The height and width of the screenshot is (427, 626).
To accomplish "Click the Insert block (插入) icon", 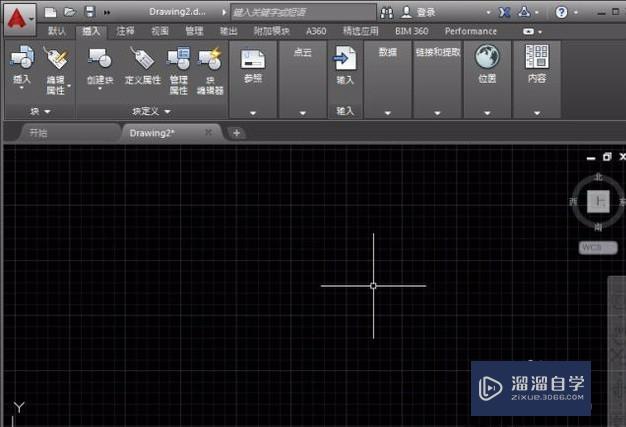I will (x=21, y=59).
